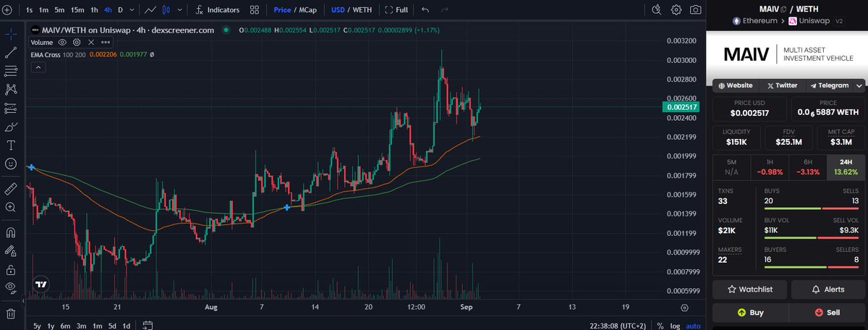Switch chart to MCap view

point(307,10)
